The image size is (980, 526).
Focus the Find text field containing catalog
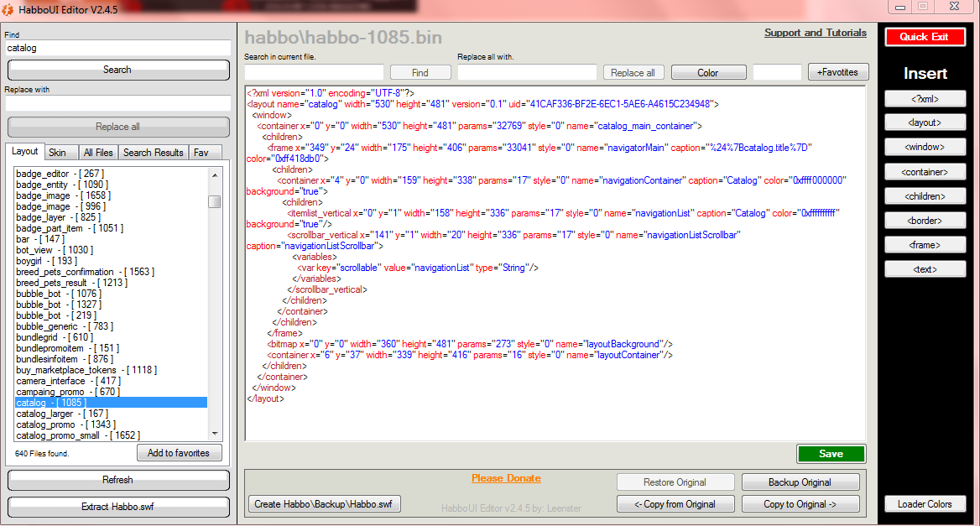(118, 48)
